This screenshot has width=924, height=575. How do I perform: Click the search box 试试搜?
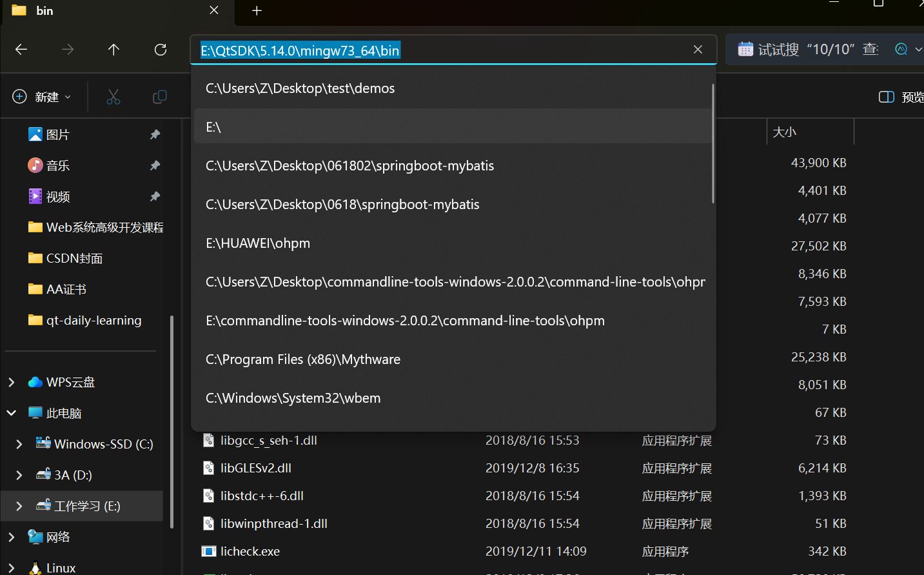coord(809,50)
